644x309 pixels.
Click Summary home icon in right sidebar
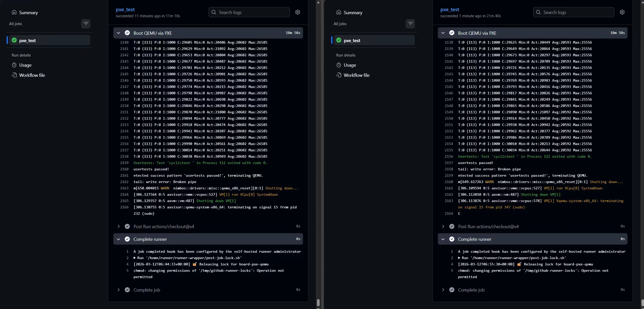pyautogui.click(x=339, y=12)
